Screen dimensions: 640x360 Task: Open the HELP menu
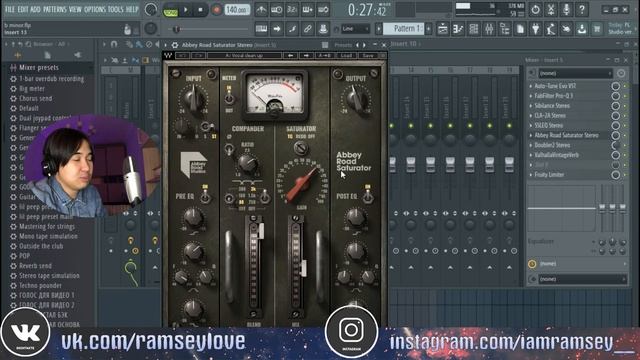[x=132, y=9]
